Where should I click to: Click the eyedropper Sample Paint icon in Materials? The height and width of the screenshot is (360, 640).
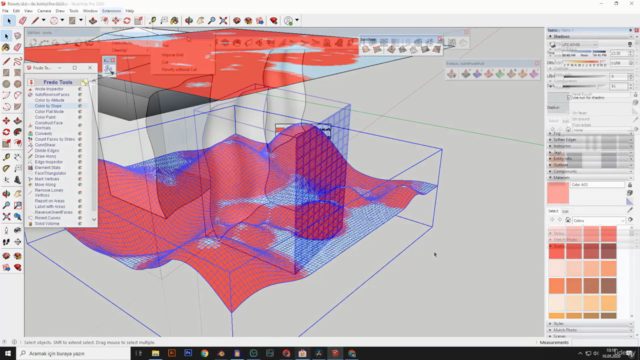630,210
